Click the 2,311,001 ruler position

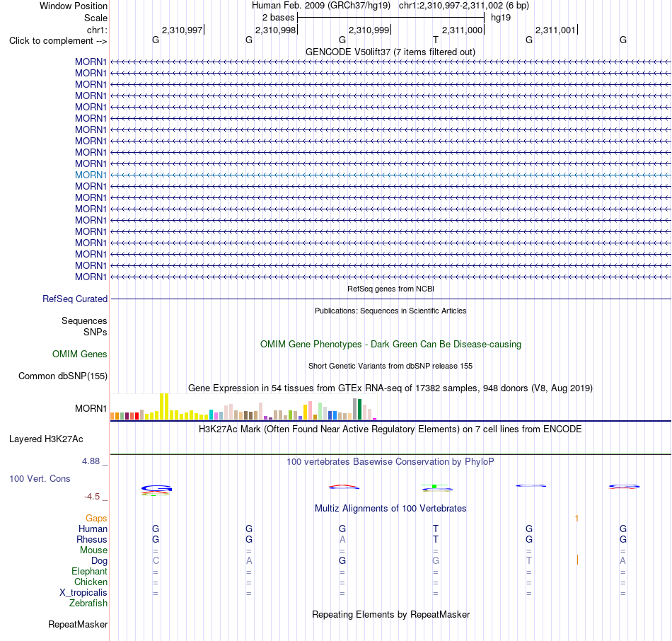coord(555,30)
